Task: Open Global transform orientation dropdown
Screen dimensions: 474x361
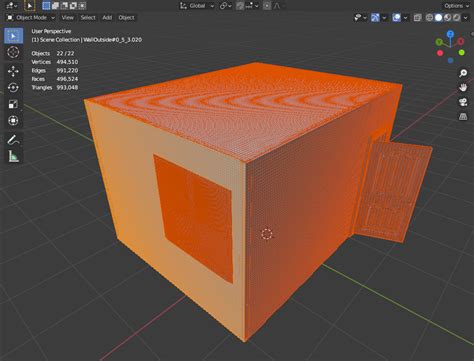Action: pos(197,6)
